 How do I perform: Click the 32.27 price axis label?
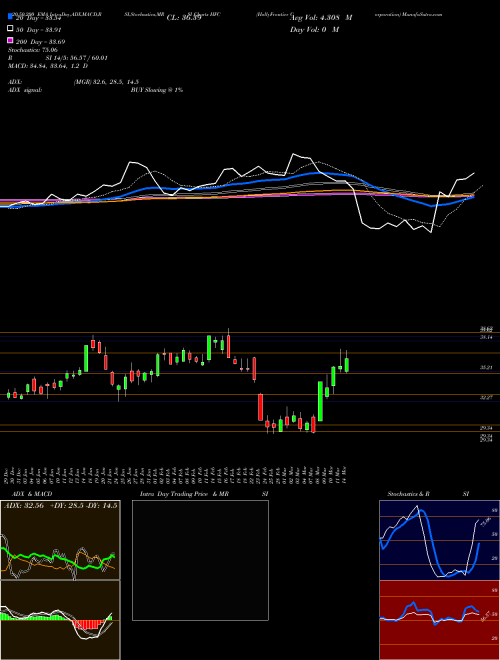tap(487, 397)
